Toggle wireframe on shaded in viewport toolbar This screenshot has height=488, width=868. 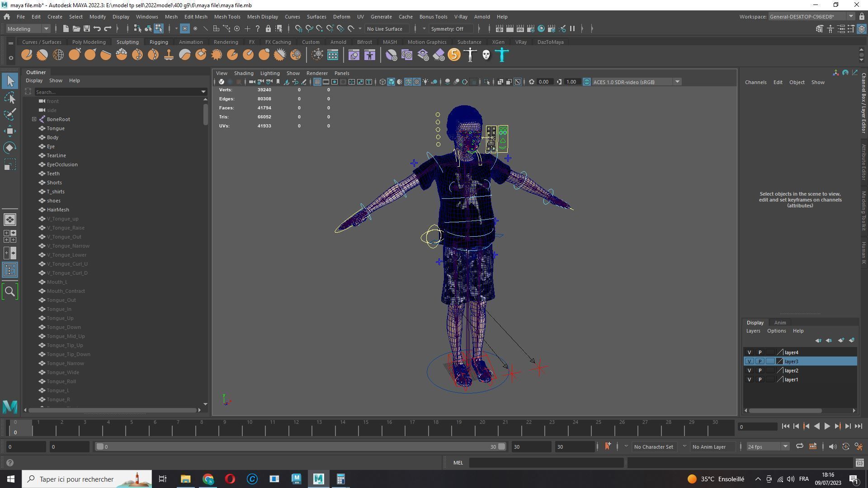(408, 82)
